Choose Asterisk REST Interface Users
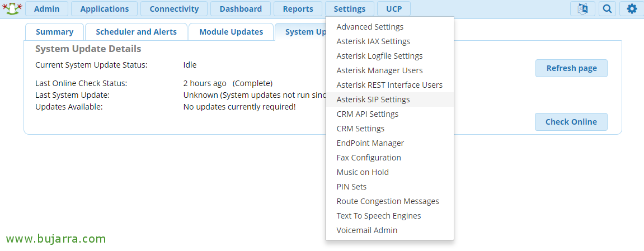The image size is (644, 251). pyautogui.click(x=389, y=85)
